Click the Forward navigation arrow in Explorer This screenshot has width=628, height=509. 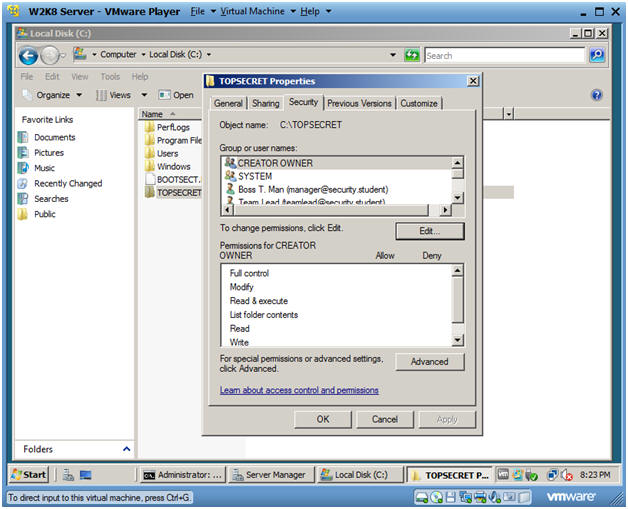click(x=50, y=56)
